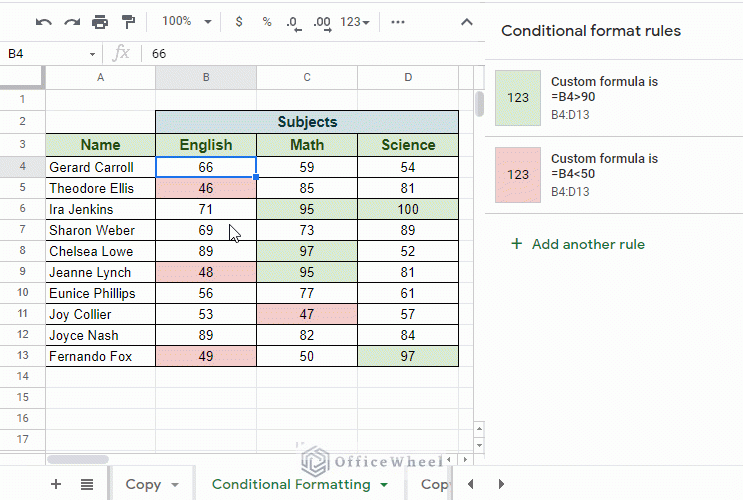Select the Sharon Weber cell
743x500 pixels.
(100, 230)
